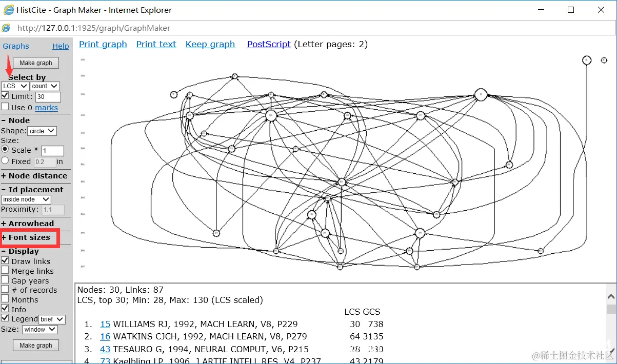Viewport: 617px width, 364px height.
Task: Enable the Months checkbox
Action: click(x=5, y=299)
